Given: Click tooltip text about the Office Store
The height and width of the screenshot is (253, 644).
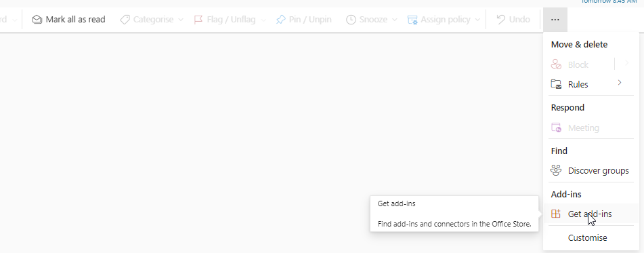Looking at the screenshot, I should click(454, 225).
